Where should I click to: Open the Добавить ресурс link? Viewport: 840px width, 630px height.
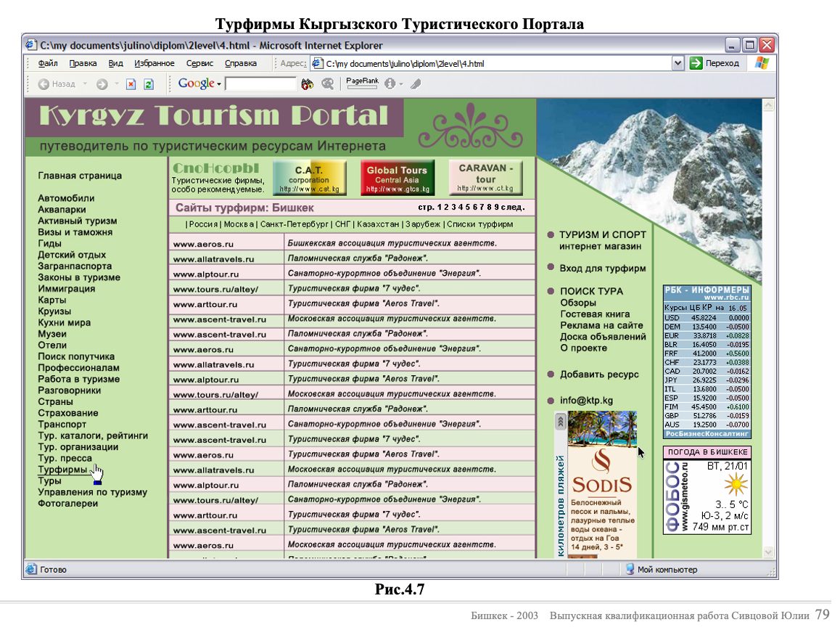point(599,375)
